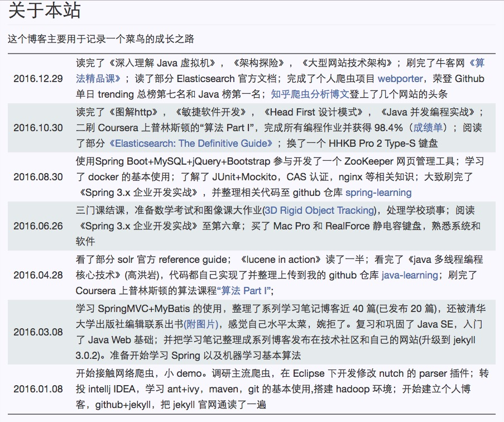
Task: Click the date cell 2016.06.26
Action: click(x=38, y=226)
